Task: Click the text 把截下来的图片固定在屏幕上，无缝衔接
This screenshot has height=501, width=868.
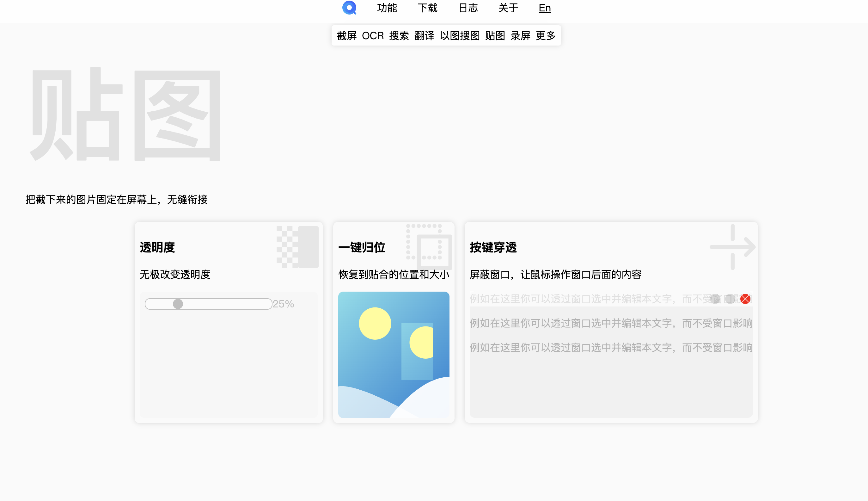Action: click(117, 200)
